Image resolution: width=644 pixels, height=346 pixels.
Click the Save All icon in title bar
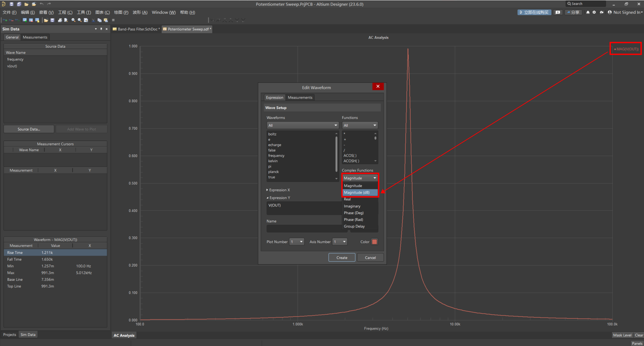tap(19, 4)
